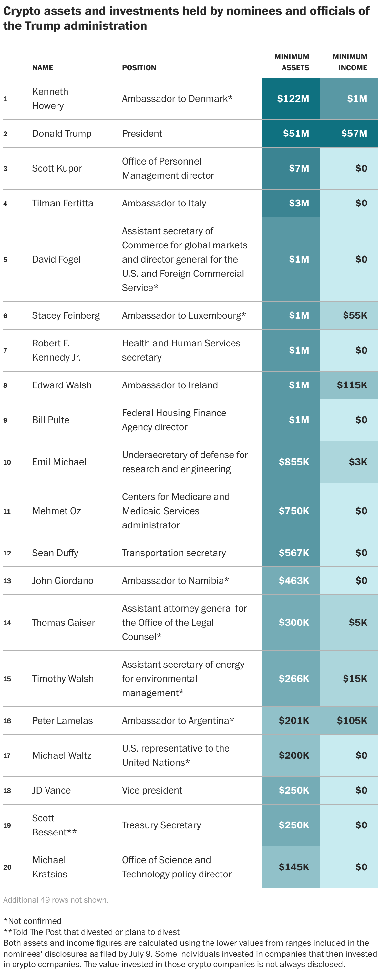Select Donald Trump's $57M income cell

(x=354, y=134)
